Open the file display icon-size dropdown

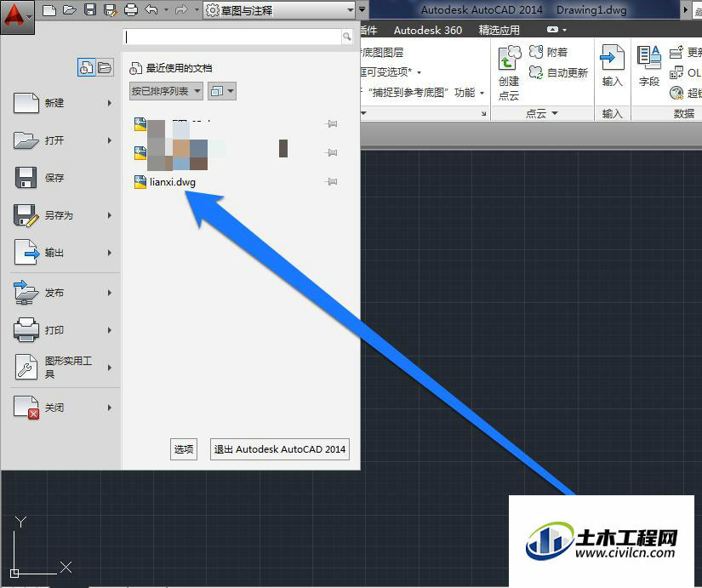(x=221, y=91)
